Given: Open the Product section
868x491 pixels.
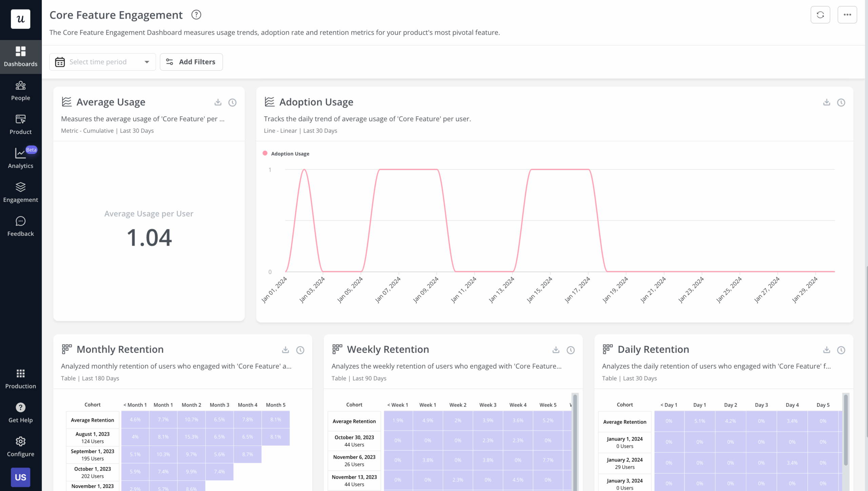Looking at the screenshot, I should pyautogui.click(x=20, y=124).
